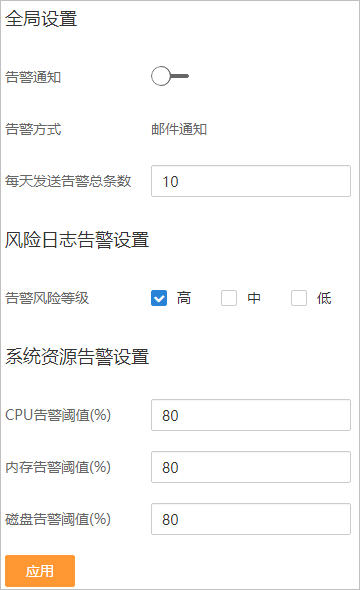
Task: Click the 中 label text
Action: pyautogui.click(x=254, y=298)
